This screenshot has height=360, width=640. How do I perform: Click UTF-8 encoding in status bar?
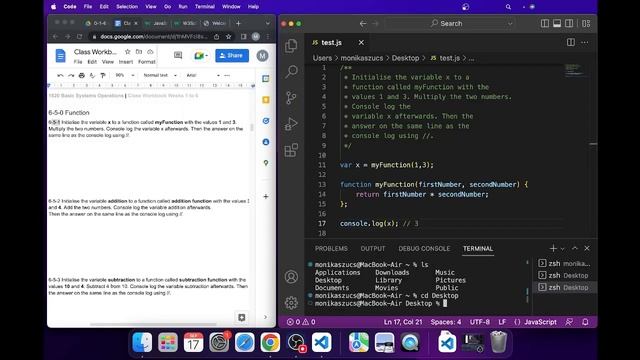pyautogui.click(x=480, y=322)
